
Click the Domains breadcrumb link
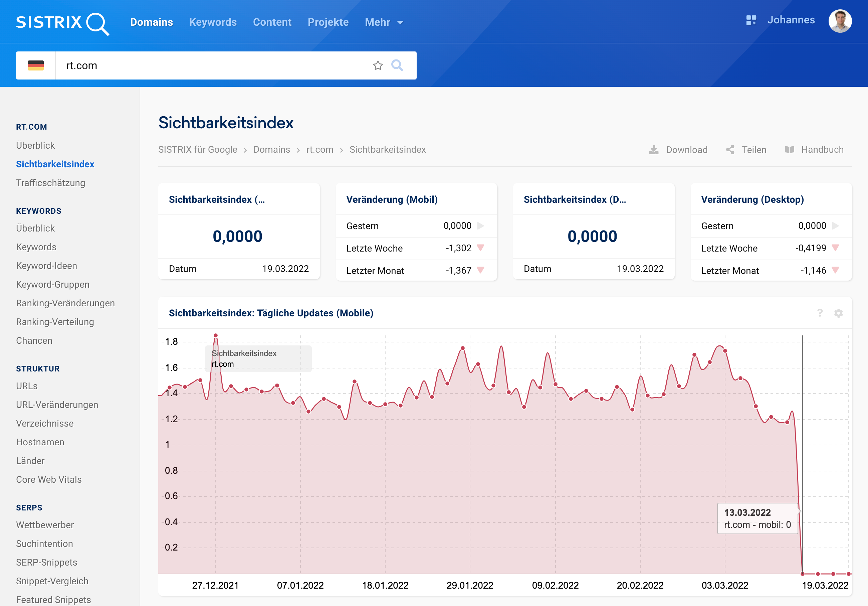coord(271,150)
